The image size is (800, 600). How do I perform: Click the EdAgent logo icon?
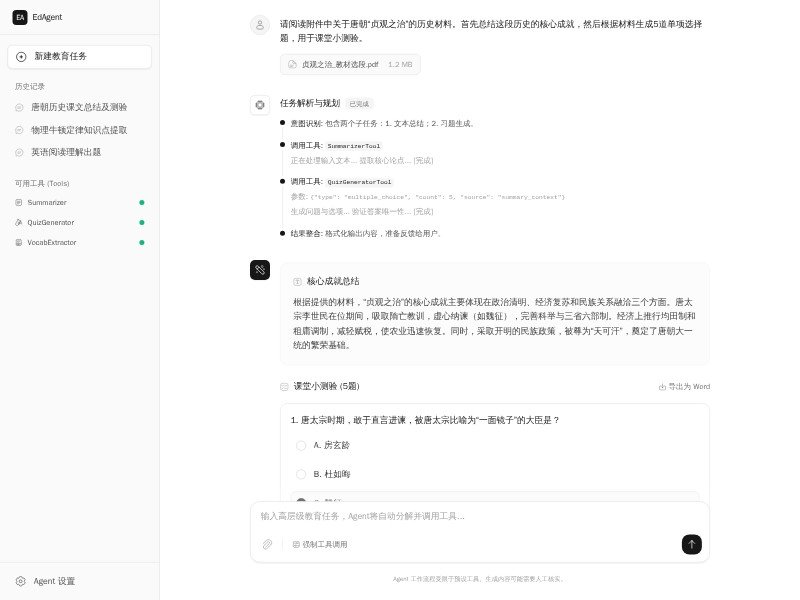[20, 17]
